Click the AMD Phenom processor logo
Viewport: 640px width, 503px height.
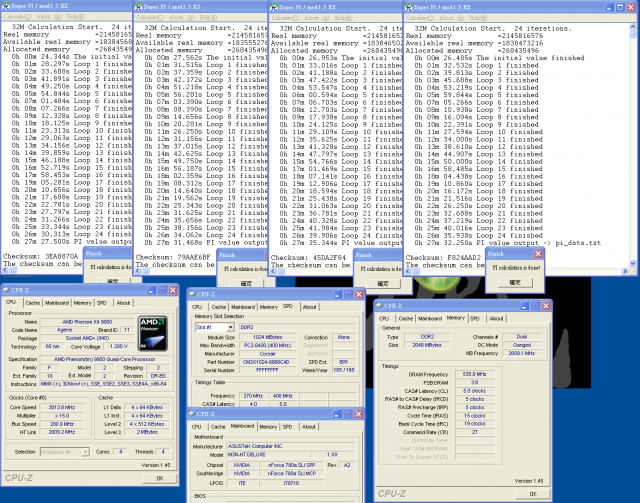pyautogui.click(x=153, y=333)
